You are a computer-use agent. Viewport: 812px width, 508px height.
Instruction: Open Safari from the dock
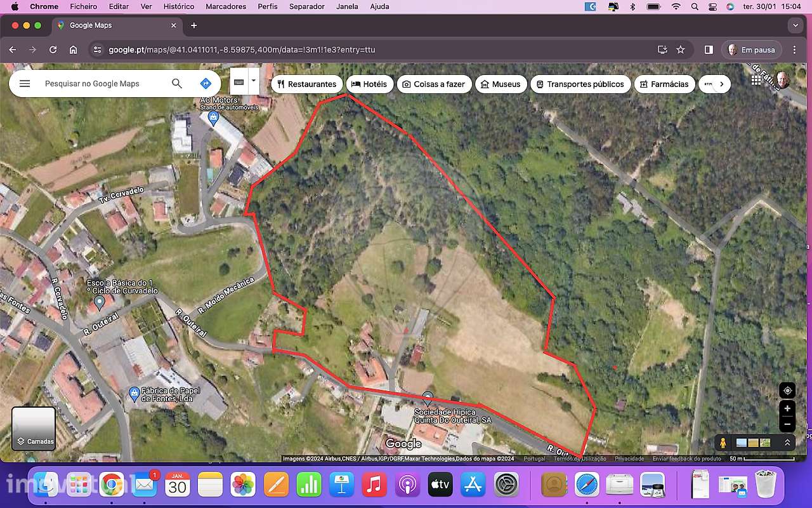click(x=587, y=485)
